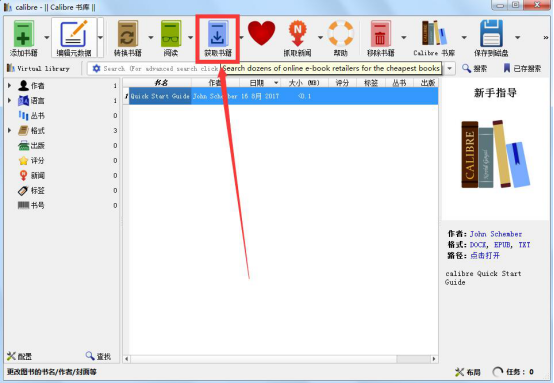Open the DOCX format link

(478, 244)
